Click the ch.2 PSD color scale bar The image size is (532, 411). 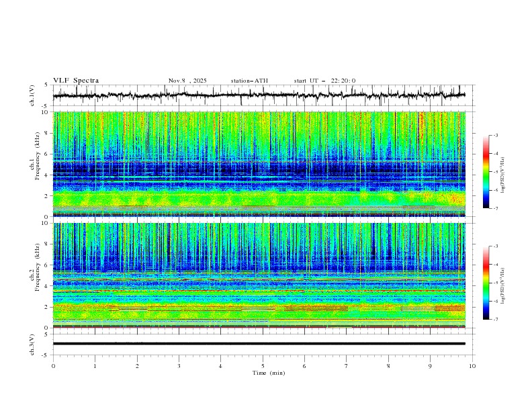coord(486,283)
